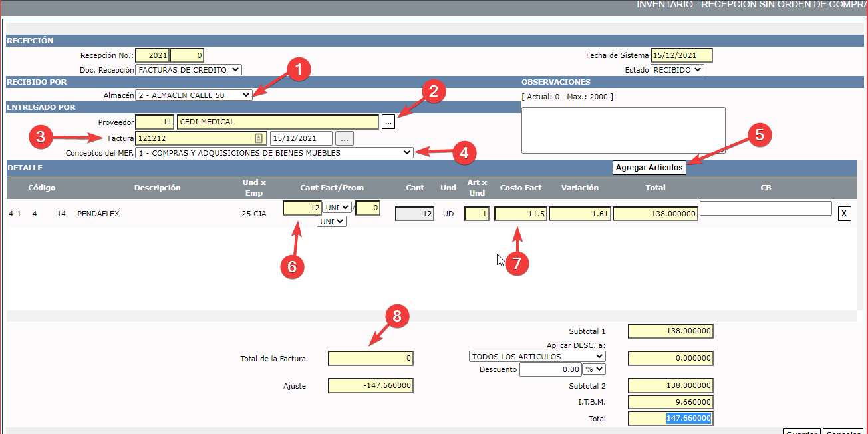
Task: Click the invoiced quantity field showing 12
Action: tap(302, 208)
